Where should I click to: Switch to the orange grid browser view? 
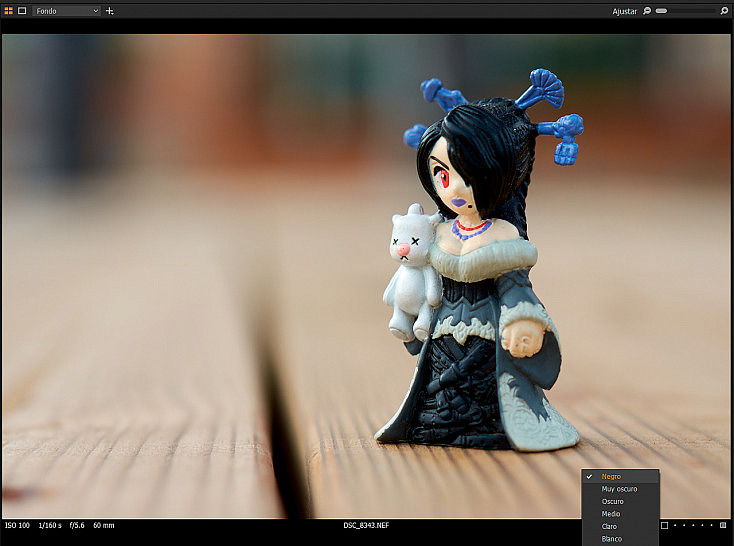(x=8, y=11)
